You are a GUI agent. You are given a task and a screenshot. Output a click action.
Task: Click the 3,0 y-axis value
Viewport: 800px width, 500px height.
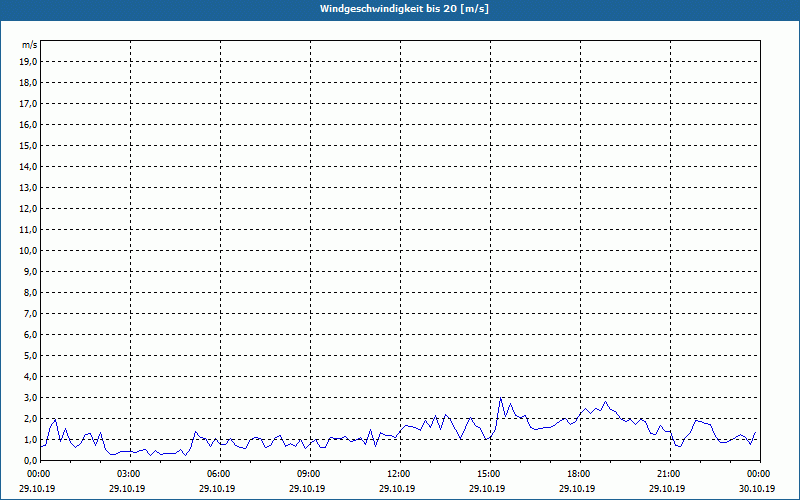(30, 397)
